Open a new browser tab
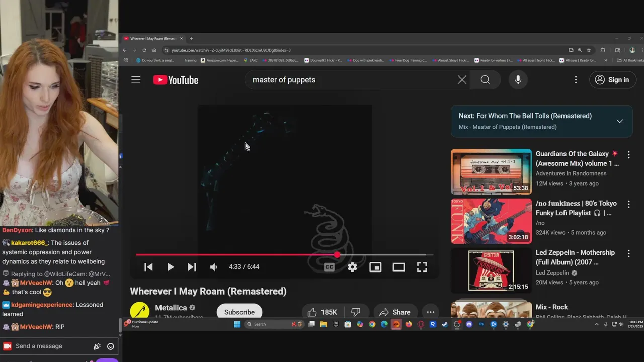Screen dimensions: 644x362 click(x=191, y=38)
